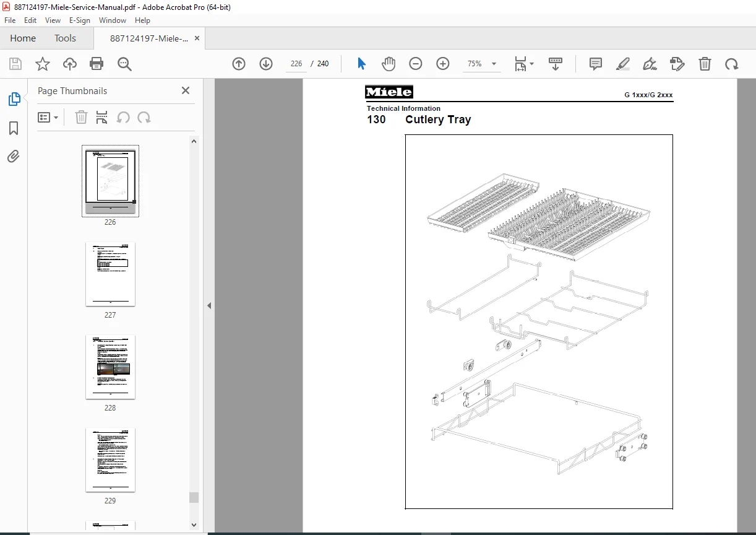Image resolution: width=756 pixels, height=535 pixels.
Task: Activate the selection arrow tool
Action: pos(362,64)
